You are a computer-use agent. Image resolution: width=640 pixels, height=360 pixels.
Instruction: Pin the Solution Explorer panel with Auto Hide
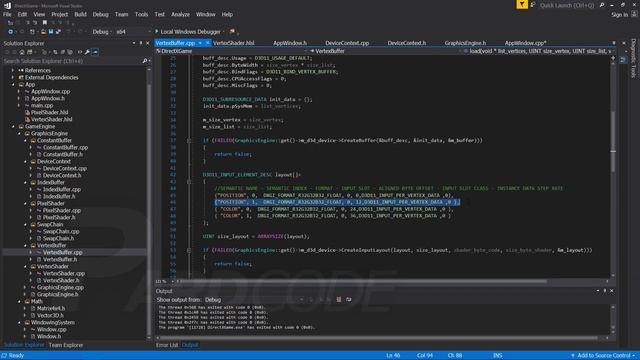point(141,43)
